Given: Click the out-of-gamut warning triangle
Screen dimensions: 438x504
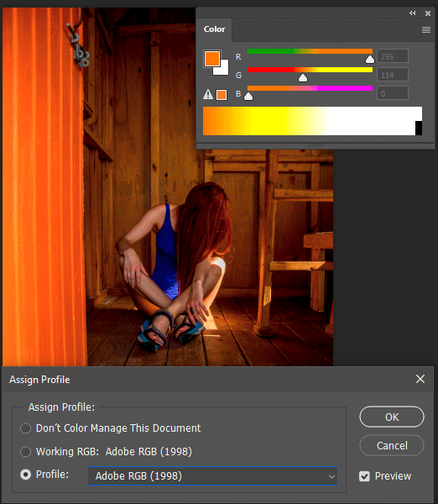Looking at the screenshot, I should coord(208,94).
